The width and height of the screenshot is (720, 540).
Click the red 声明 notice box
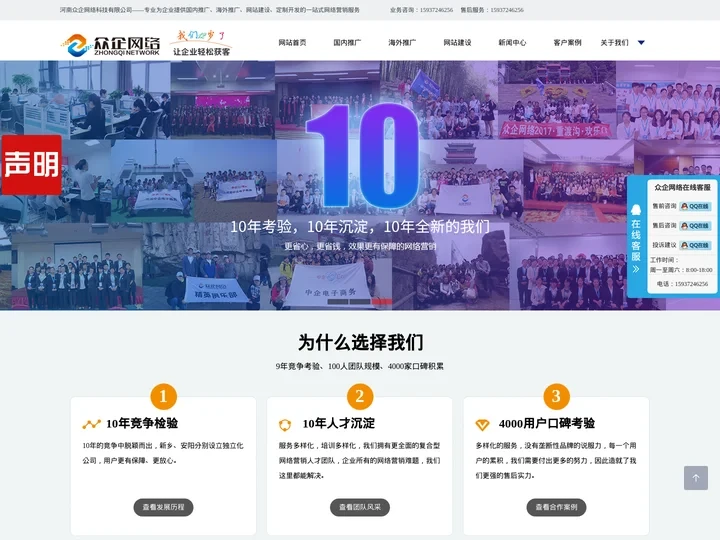[x=31, y=164]
